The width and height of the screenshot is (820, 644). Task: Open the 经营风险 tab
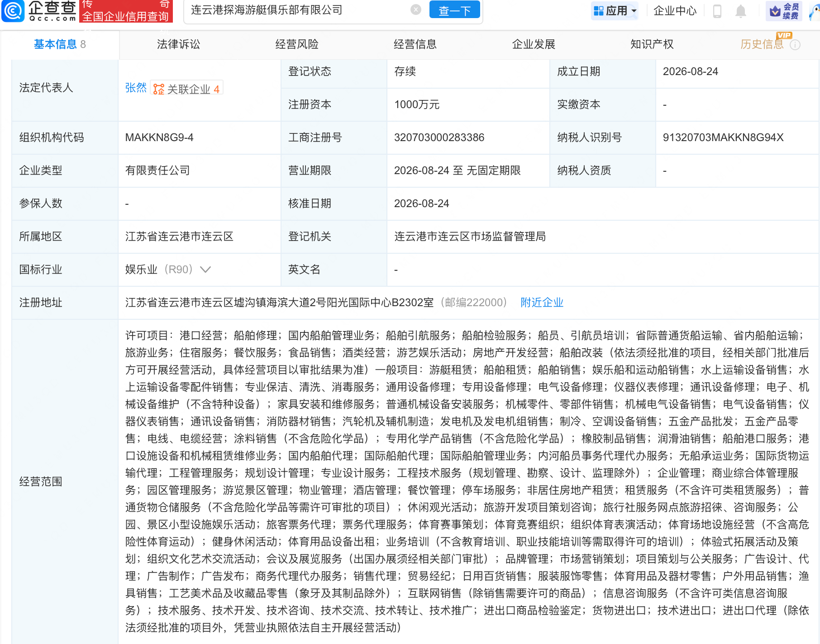(x=297, y=44)
